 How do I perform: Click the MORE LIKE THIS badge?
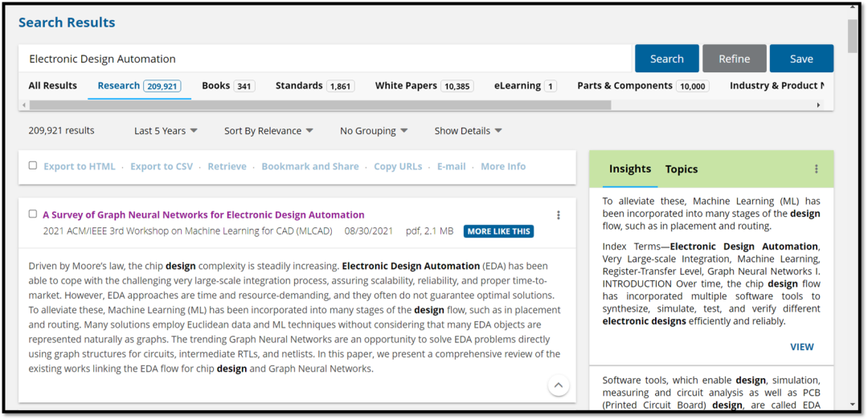coord(498,231)
